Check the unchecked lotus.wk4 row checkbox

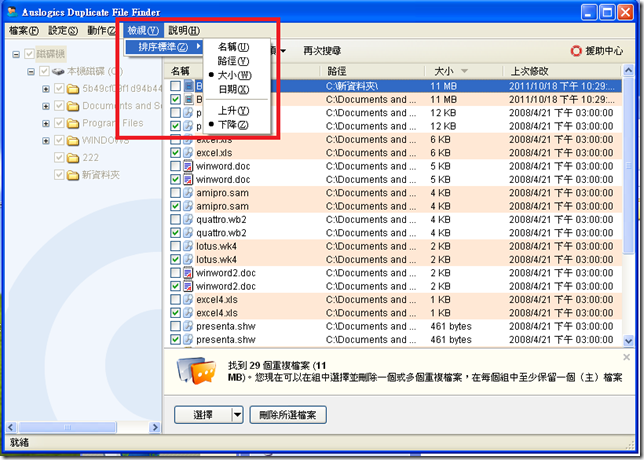175,246
